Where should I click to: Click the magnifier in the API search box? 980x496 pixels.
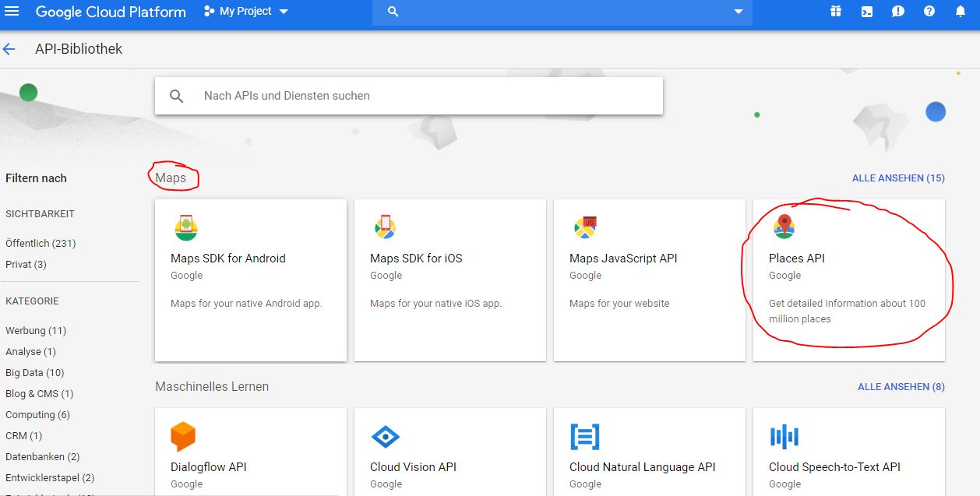[177, 96]
